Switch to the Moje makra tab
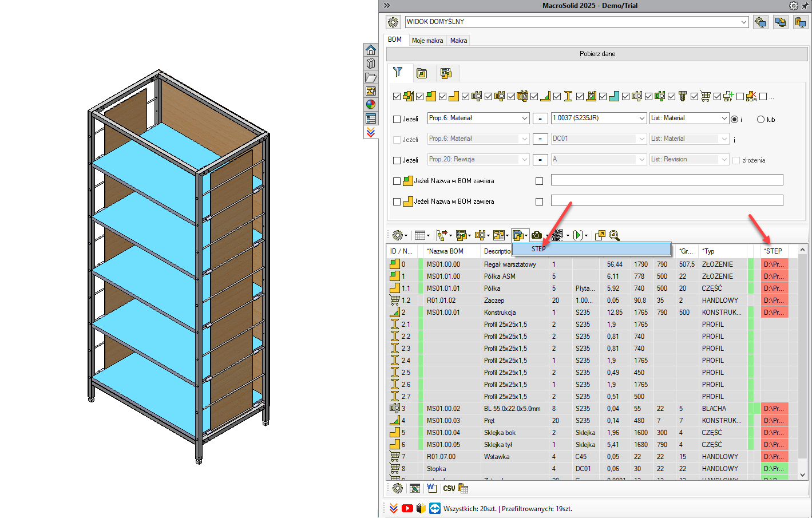Screen dimensions: 812x518 (x=427, y=41)
